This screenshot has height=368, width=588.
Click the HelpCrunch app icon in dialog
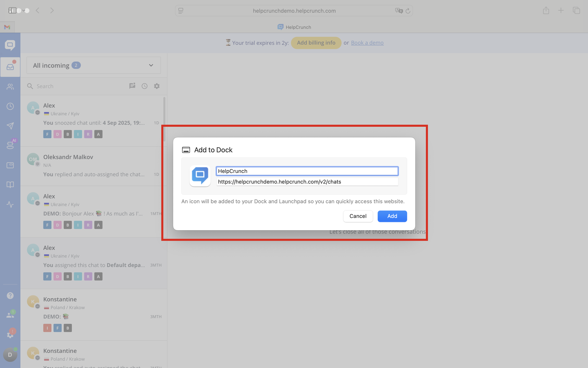(200, 176)
